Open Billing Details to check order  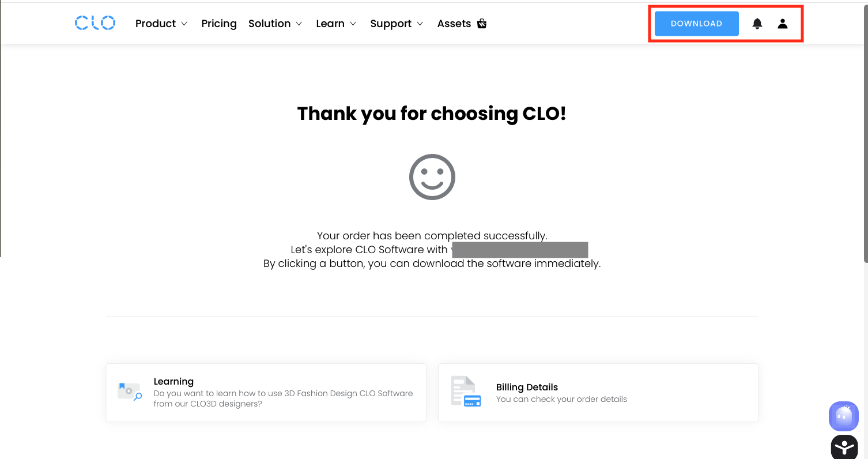pyautogui.click(x=598, y=392)
